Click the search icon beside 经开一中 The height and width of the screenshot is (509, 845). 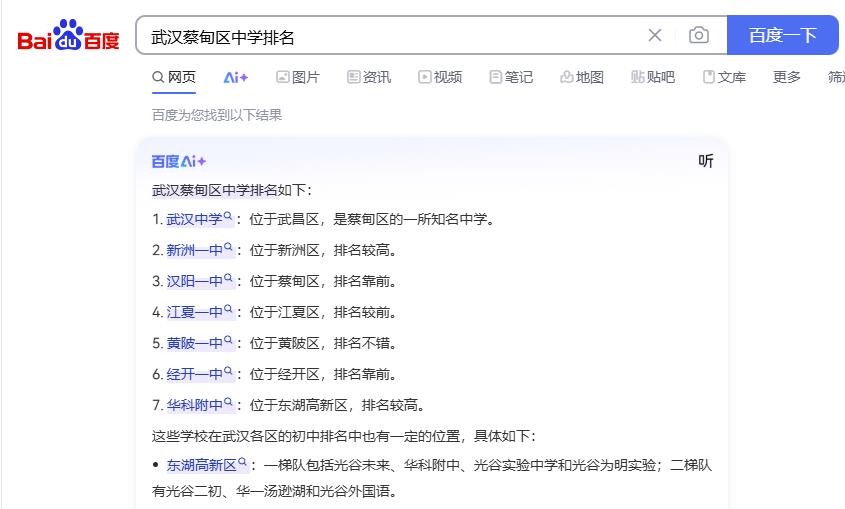228,371
